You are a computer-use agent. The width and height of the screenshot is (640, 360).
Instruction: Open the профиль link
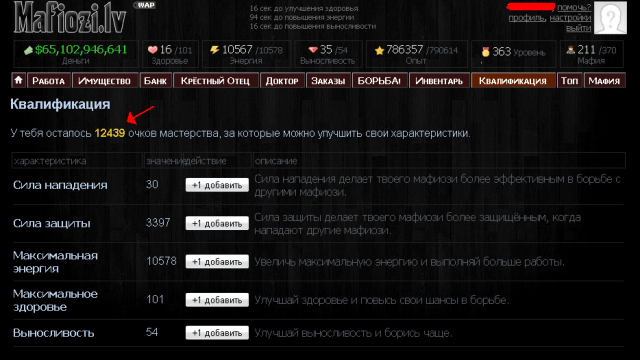pyautogui.click(x=527, y=18)
